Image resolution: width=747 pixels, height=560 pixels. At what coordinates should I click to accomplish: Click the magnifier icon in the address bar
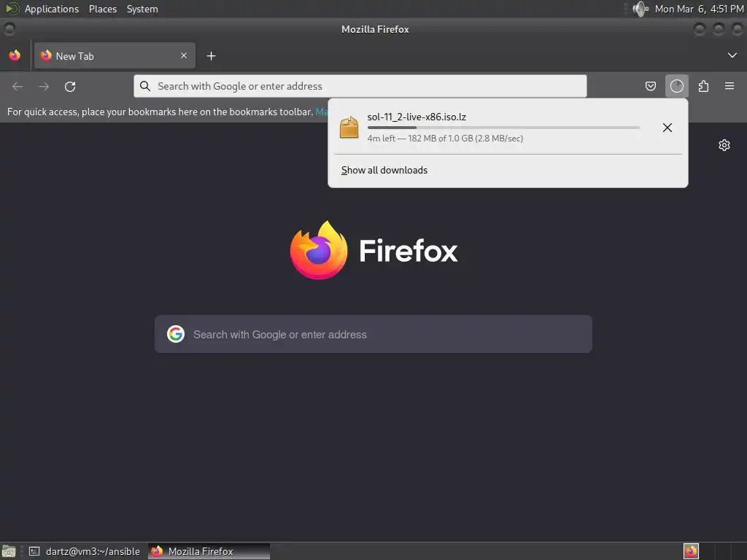pos(145,86)
